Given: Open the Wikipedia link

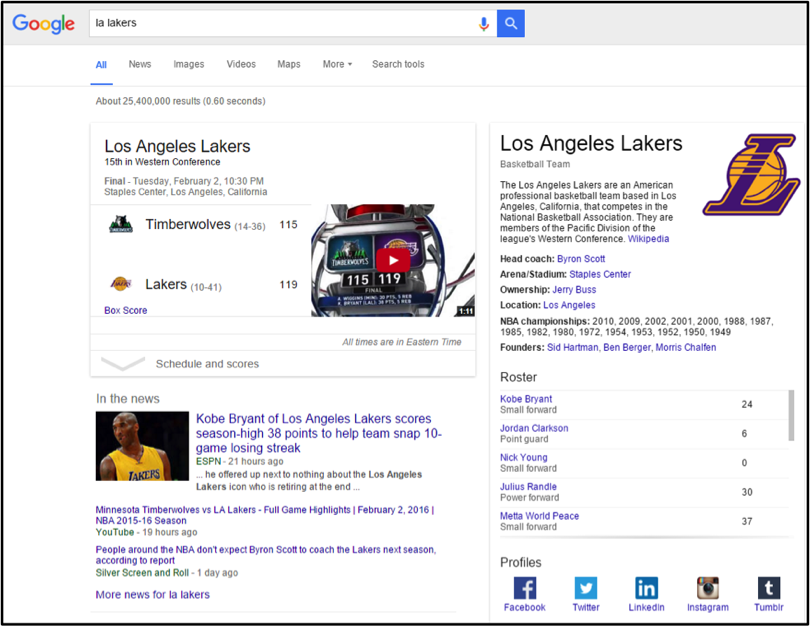Looking at the screenshot, I should [x=648, y=239].
